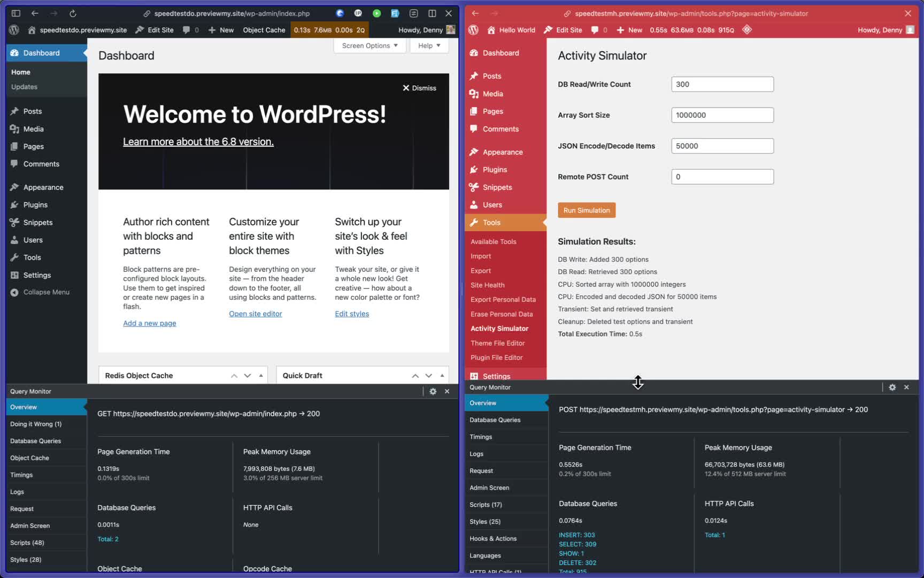Open Object Cache in the admin bar
924x578 pixels.
point(264,30)
